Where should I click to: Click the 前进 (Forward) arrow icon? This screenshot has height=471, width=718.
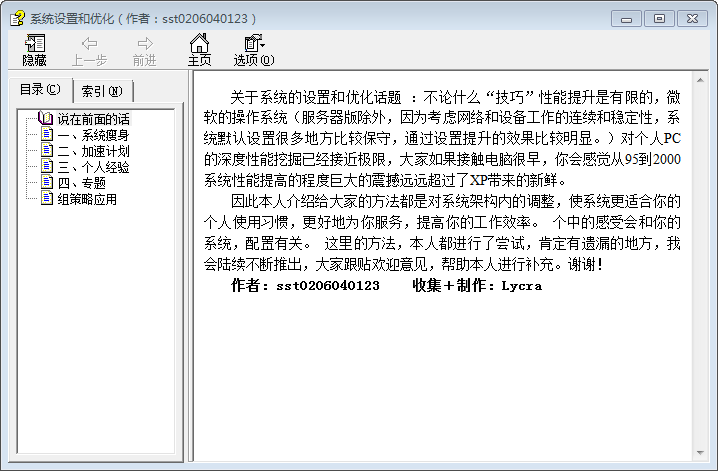pos(144,43)
